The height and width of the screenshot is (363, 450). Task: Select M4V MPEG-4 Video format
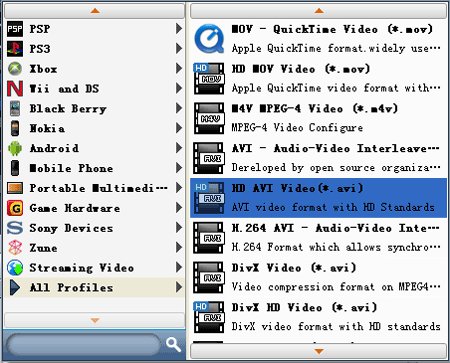[318, 118]
